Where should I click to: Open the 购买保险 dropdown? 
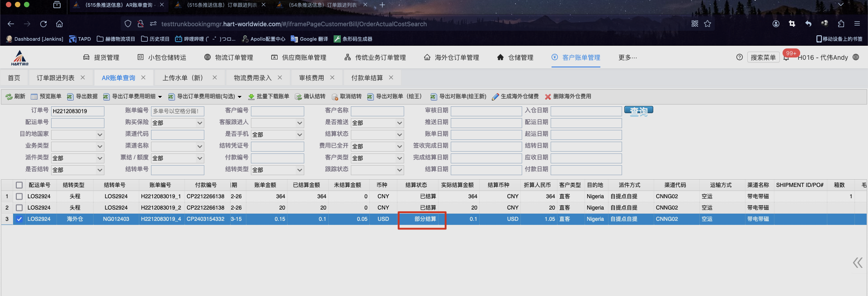pyautogui.click(x=177, y=123)
